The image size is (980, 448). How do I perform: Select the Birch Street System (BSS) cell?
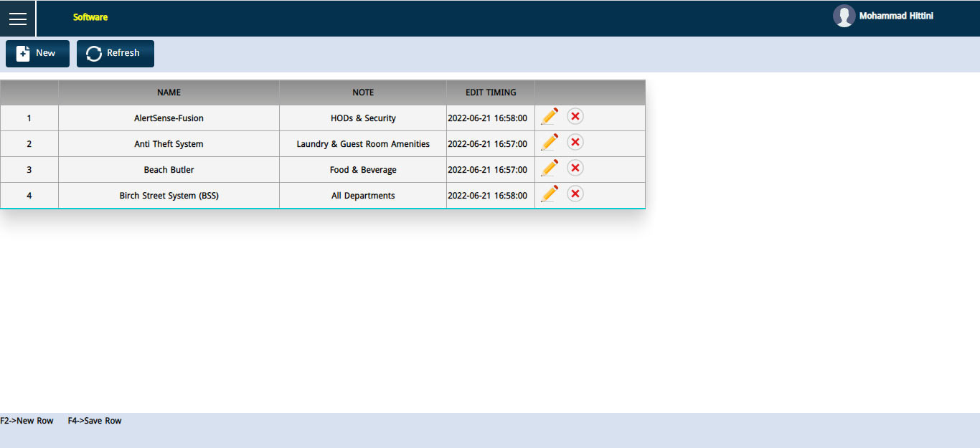coord(169,196)
